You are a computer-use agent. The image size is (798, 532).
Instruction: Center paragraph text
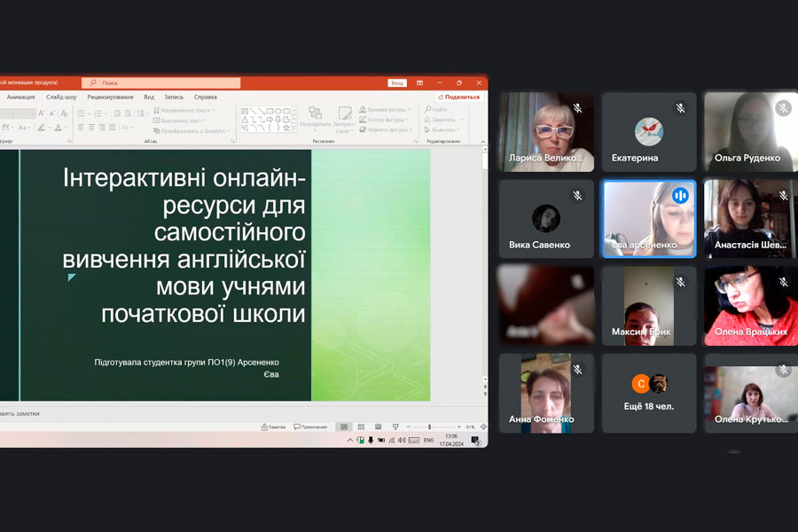coord(91,128)
